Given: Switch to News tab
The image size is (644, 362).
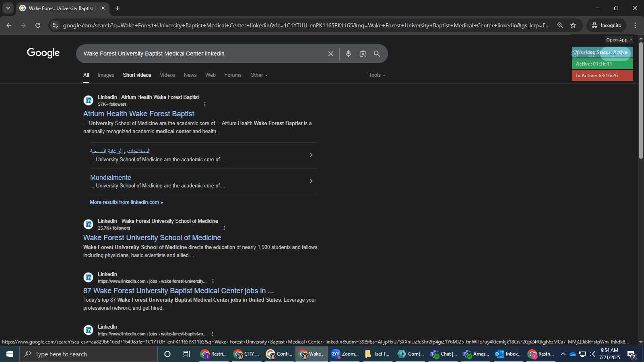Looking at the screenshot, I should [190, 75].
